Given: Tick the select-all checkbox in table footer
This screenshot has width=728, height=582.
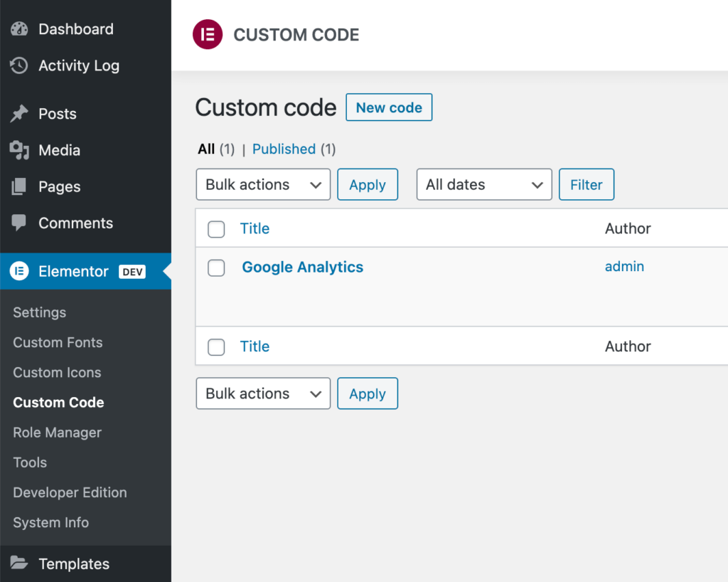Looking at the screenshot, I should pos(216,347).
